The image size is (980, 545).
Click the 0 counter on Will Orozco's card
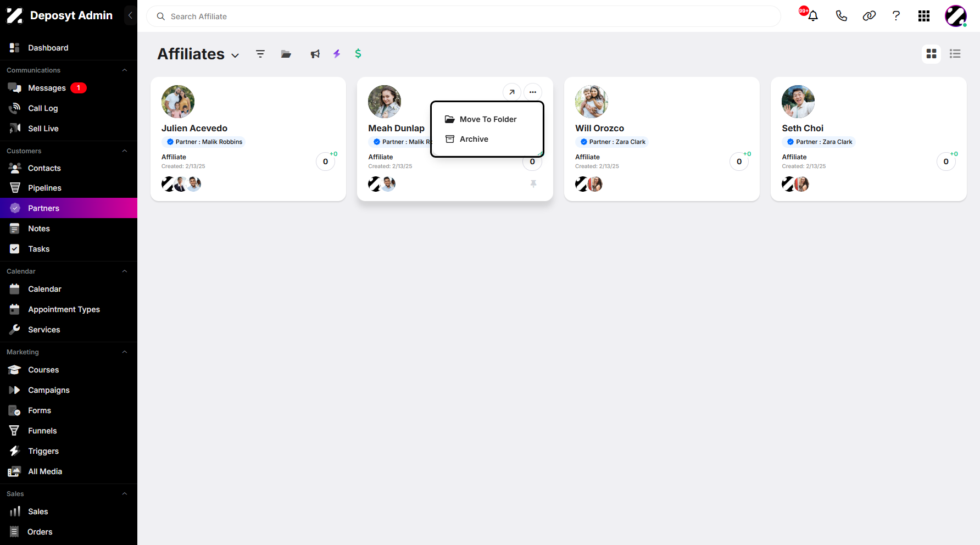point(739,162)
